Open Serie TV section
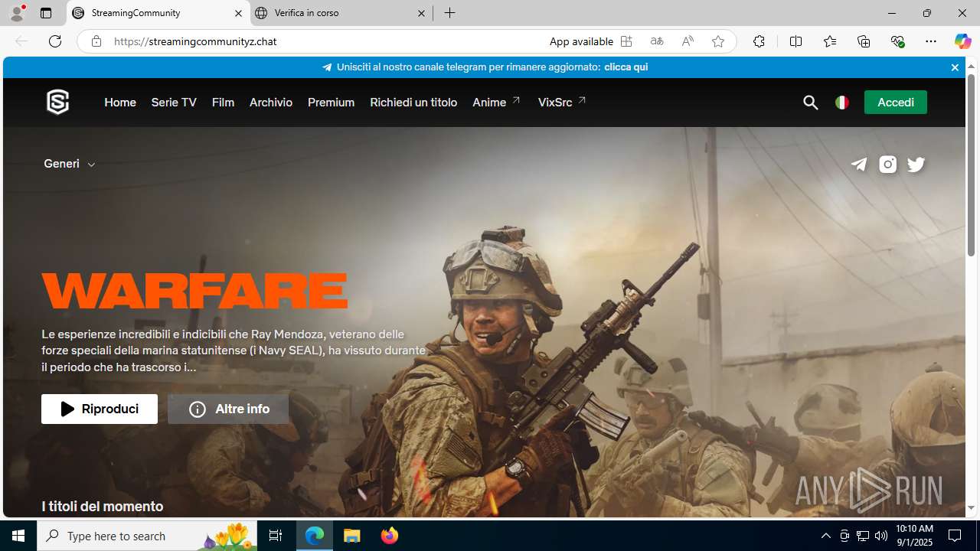The image size is (980, 551). [174, 103]
